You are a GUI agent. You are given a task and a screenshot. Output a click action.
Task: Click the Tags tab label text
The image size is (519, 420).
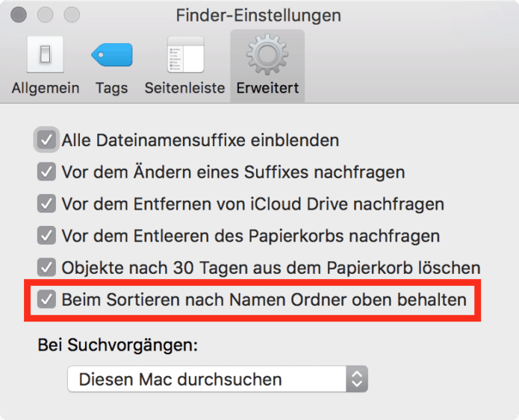point(111,88)
